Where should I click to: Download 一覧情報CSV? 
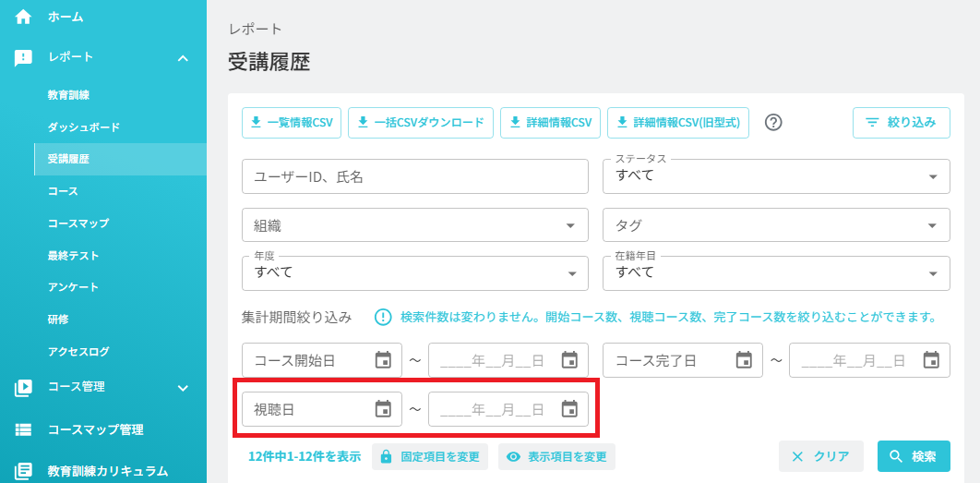(x=292, y=123)
